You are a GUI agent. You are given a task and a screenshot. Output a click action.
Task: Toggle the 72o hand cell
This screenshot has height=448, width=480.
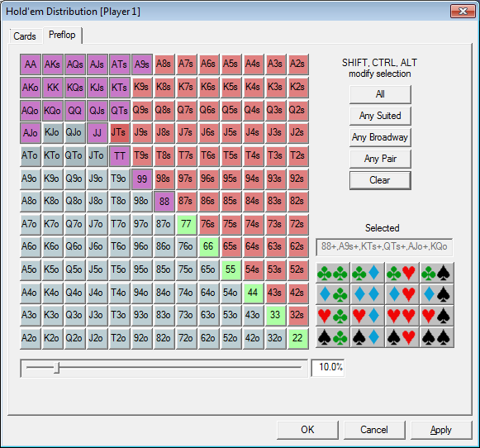point(186,338)
